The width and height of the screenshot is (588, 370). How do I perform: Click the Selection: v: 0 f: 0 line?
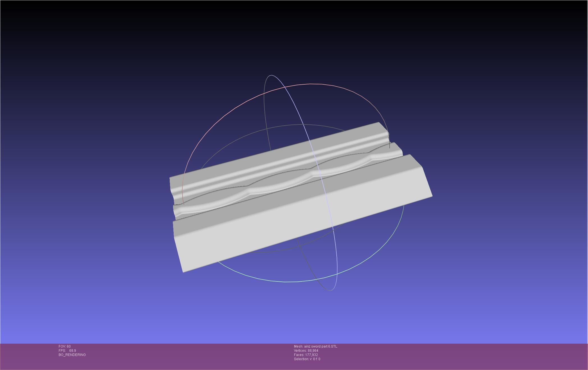(307, 359)
